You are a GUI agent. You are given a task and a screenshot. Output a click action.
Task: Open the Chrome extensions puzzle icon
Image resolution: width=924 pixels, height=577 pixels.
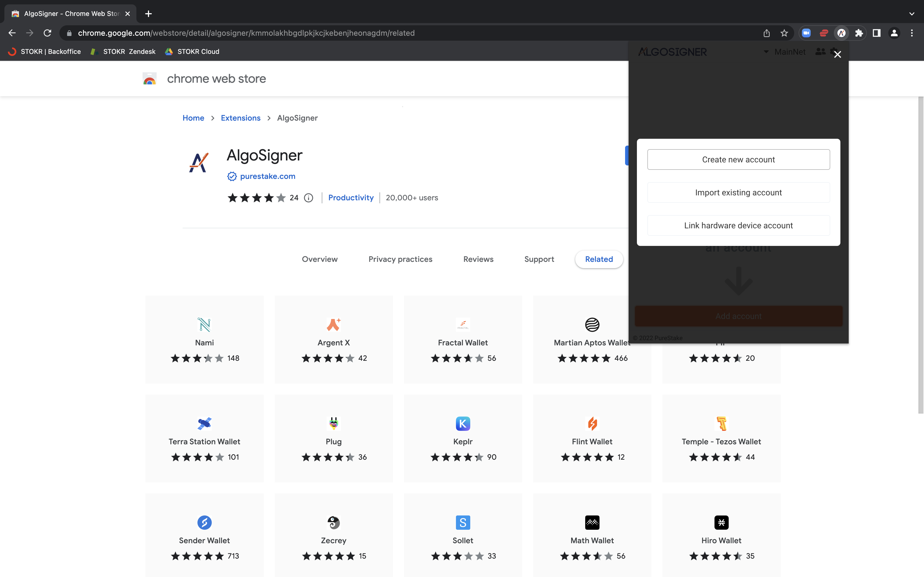tap(859, 33)
